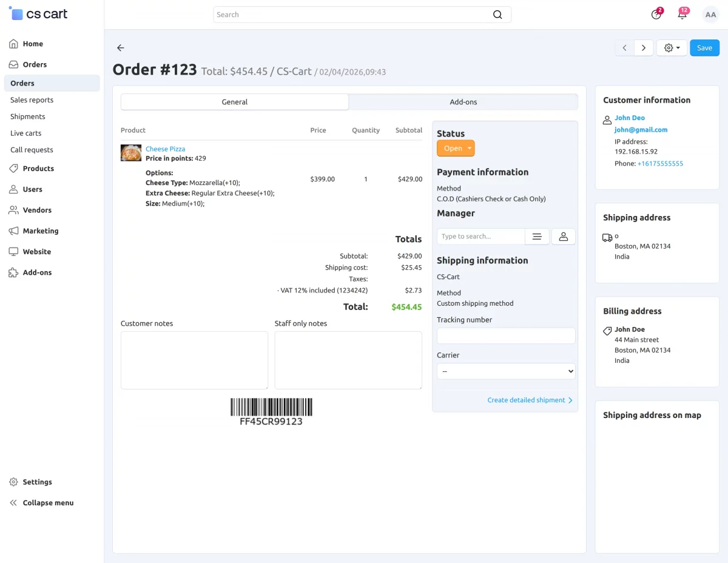This screenshot has height=563, width=728.
Task: Open the Products section
Action: pos(38,169)
